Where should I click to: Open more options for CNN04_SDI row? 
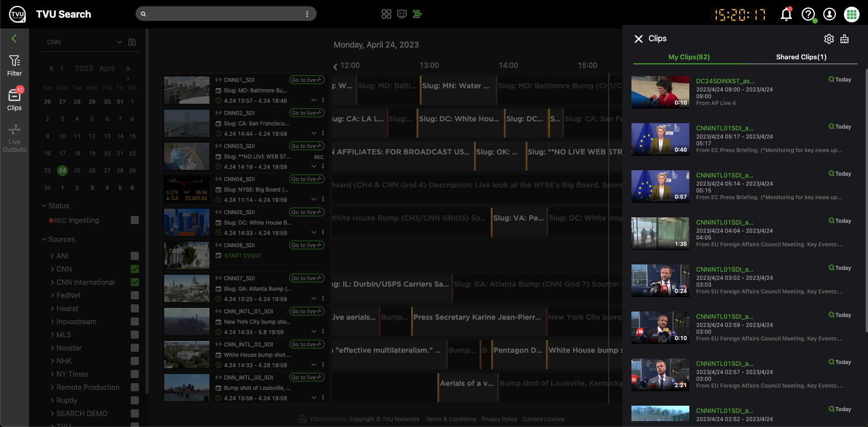click(x=323, y=199)
